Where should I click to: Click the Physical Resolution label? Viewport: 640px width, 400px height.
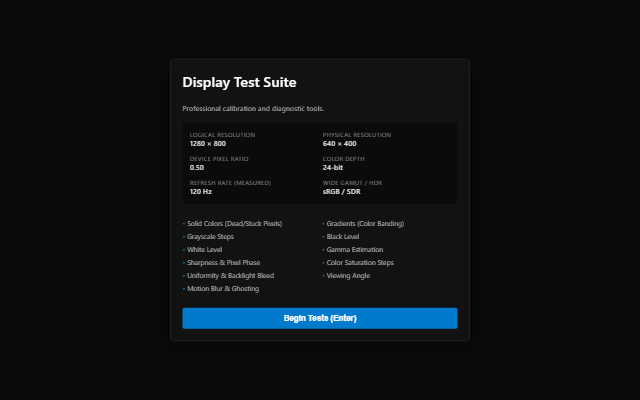pyautogui.click(x=357, y=135)
